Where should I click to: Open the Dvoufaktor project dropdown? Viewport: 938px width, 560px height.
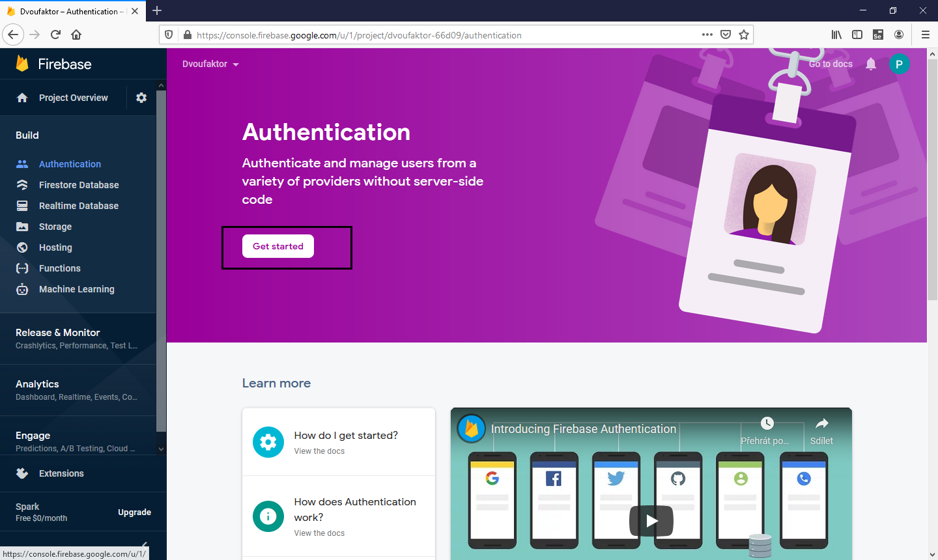point(210,64)
